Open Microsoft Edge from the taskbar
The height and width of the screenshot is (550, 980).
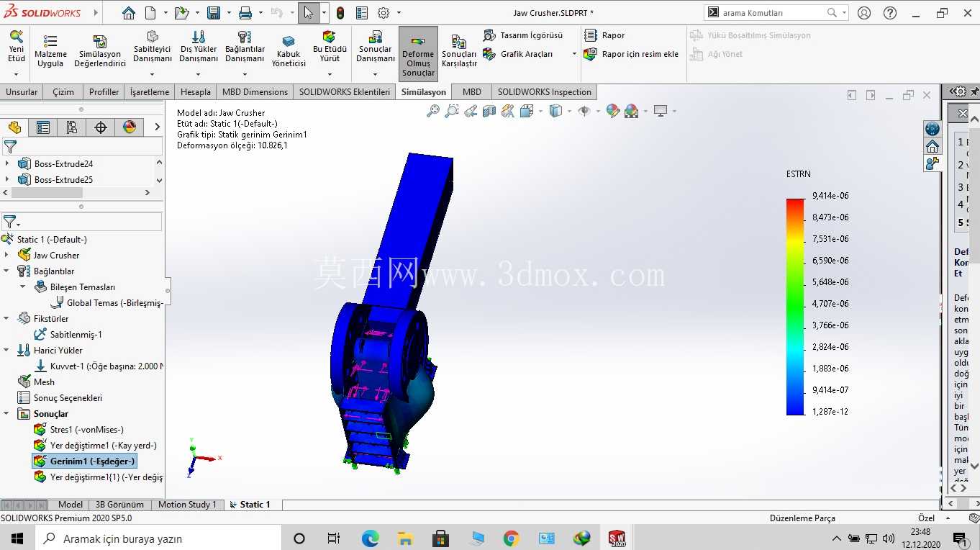point(370,538)
